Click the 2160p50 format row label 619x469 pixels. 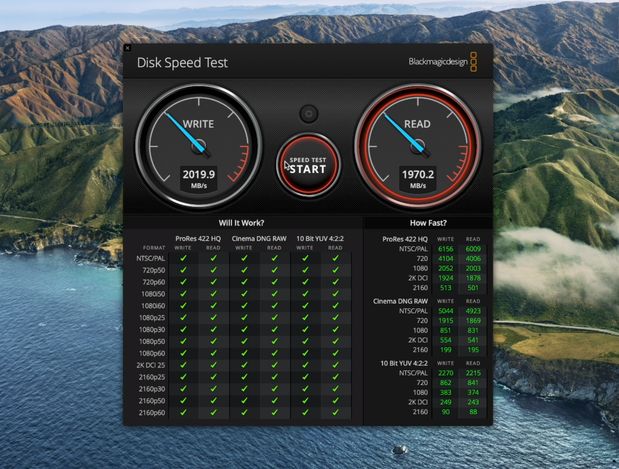152,401
